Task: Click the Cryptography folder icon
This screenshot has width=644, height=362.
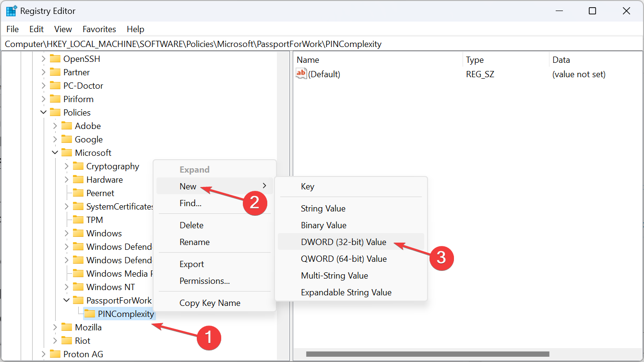Action: point(78,166)
